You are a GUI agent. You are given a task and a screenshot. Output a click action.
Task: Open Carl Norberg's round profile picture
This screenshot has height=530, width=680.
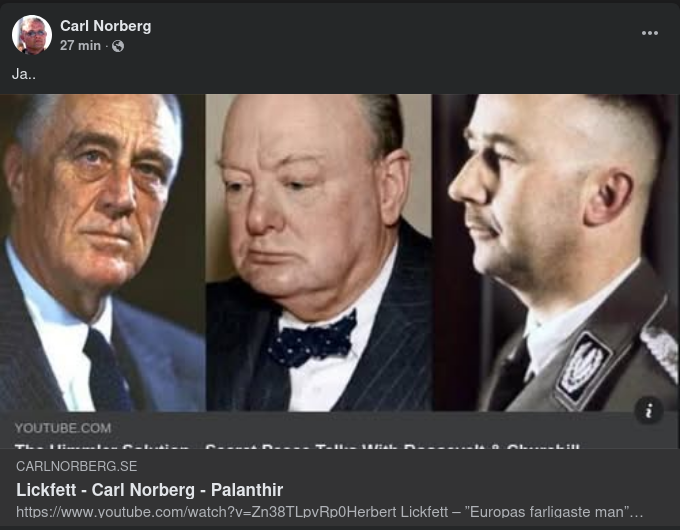click(x=32, y=34)
